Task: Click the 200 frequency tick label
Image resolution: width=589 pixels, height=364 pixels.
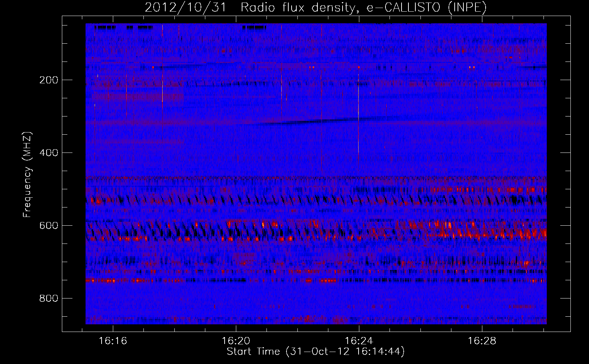Action: point(48,80)
